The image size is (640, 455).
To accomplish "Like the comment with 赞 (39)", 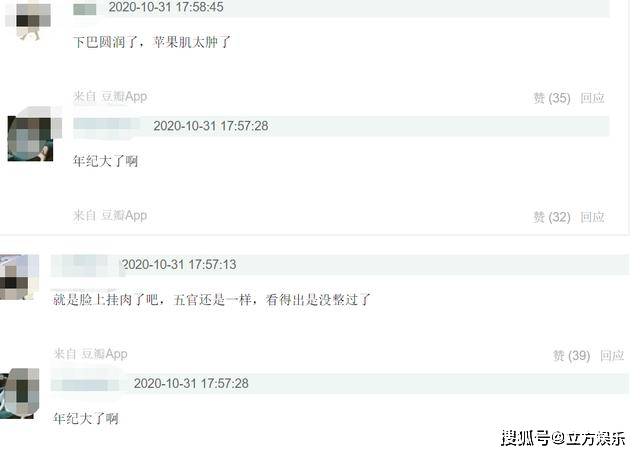I will pyautogui.click(x=571, y=355).
